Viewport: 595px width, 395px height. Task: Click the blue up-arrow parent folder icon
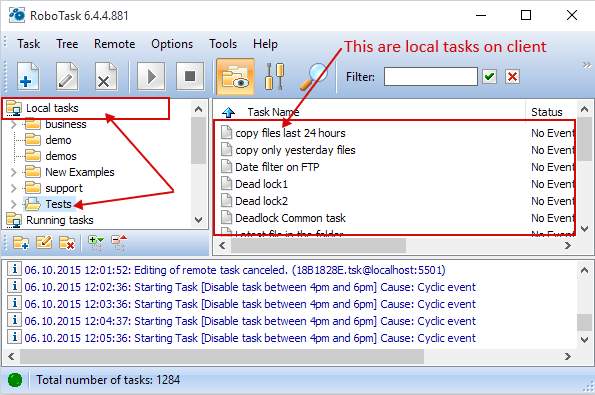point(228,112)
